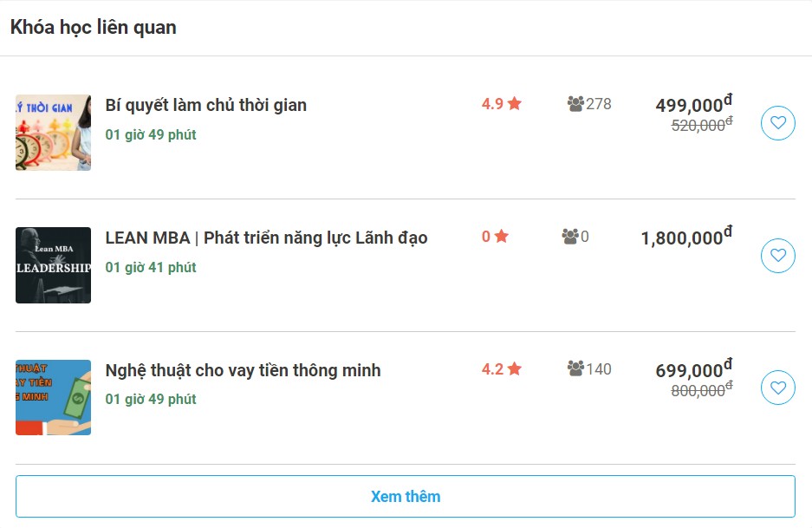The image size is (812, 528).
Task: Open the Lean MBA Leadership thumbnail
Action: tap(53, 265)
